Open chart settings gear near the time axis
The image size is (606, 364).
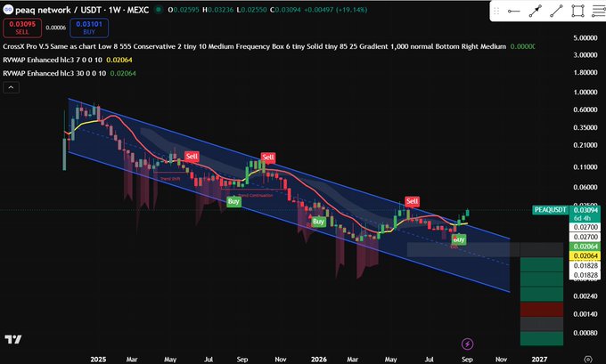click(x=588, y=360)
